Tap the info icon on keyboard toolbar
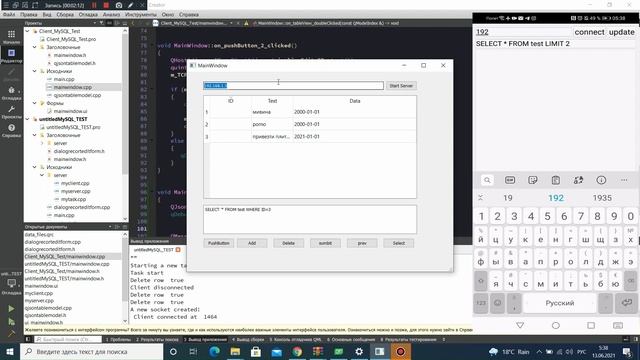This screenshot has height=360, width=640. (601, 180)
